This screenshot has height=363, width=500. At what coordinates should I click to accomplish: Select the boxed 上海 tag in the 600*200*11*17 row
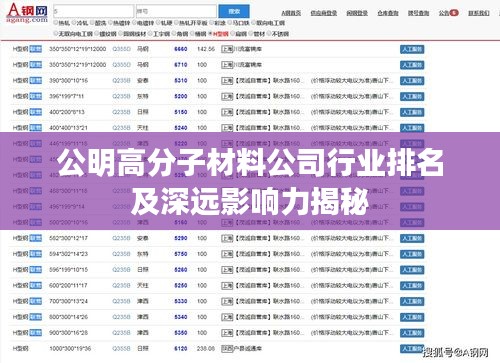coord(227,286)
